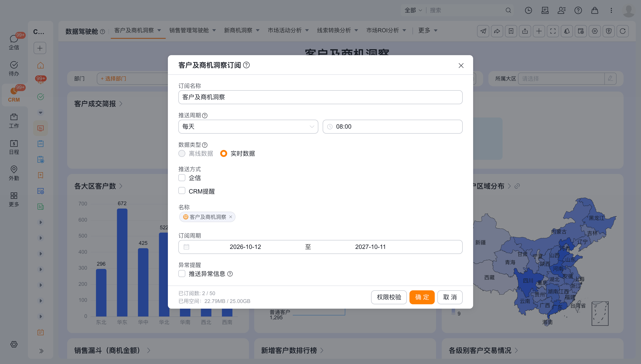The width and height of the screenshot is (641, 364).
Task: Select the 离线数据 radio option
Action: [182, 153]
